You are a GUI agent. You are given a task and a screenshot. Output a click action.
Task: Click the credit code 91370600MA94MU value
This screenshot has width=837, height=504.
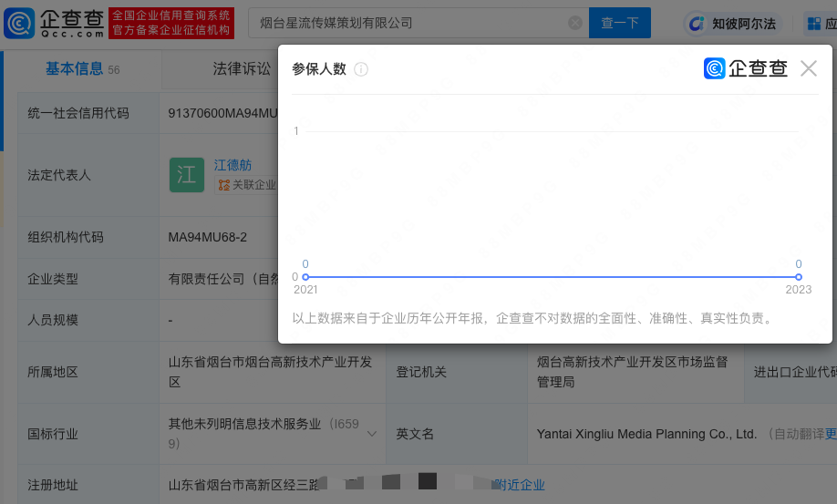coord(222,113)
